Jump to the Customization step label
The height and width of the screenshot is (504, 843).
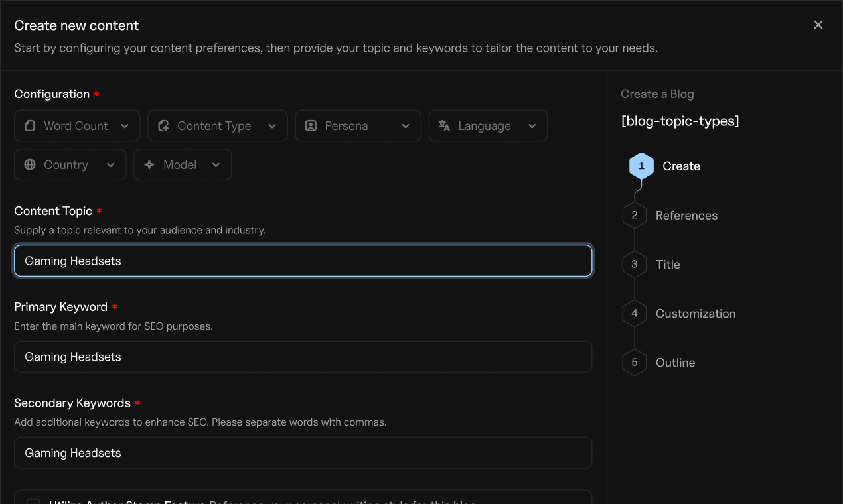pyautogui.click(x=695, y=314)
